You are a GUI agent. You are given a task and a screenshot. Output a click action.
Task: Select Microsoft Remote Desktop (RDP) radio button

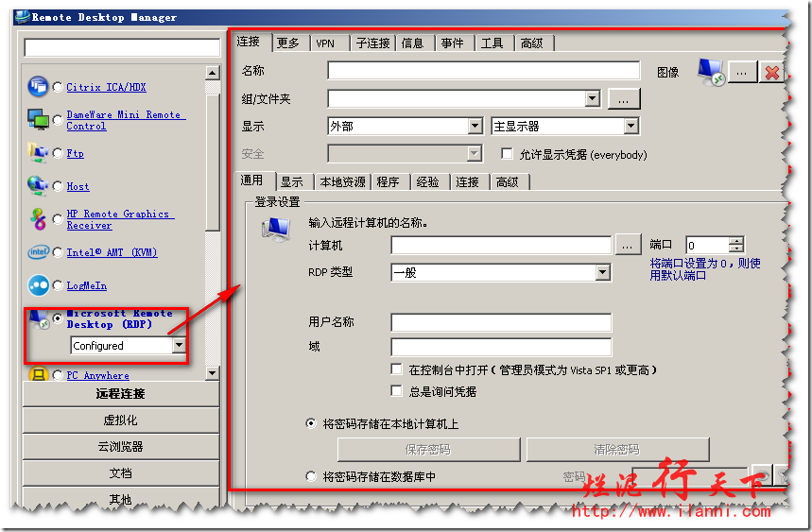coord(58,318)
